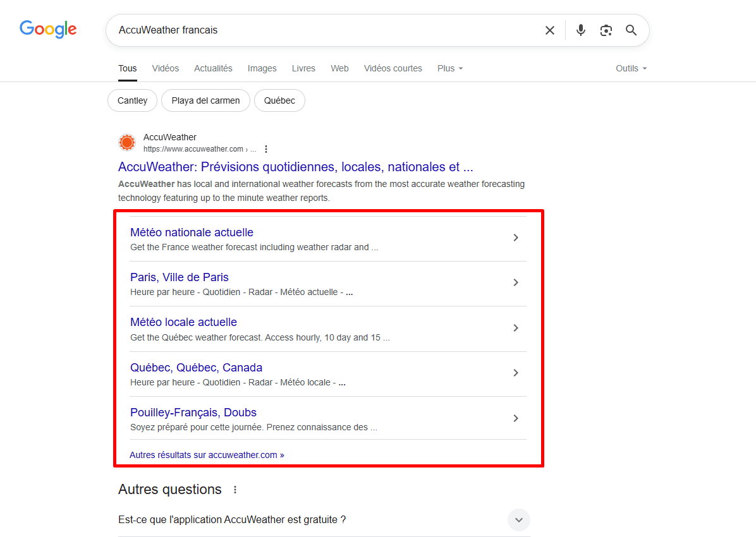Open the Paris, Ville de Paris sitelink
This screenshot has width=756, height=537.
180,277
